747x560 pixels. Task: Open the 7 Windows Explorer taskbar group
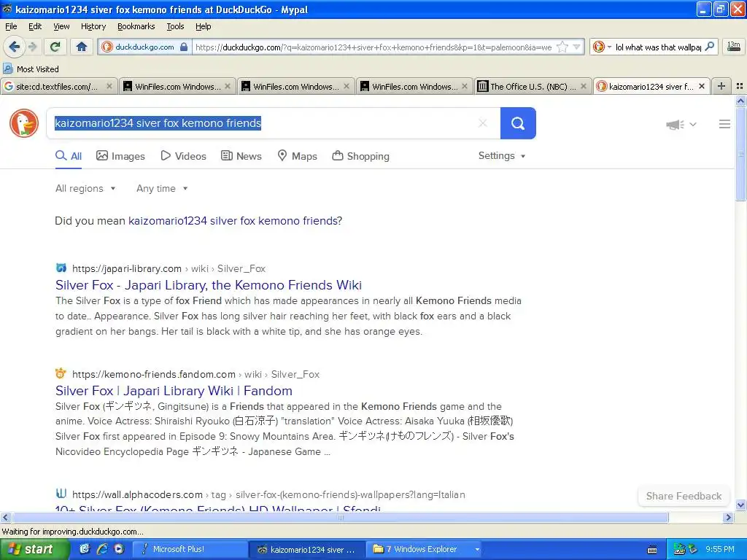425,549
